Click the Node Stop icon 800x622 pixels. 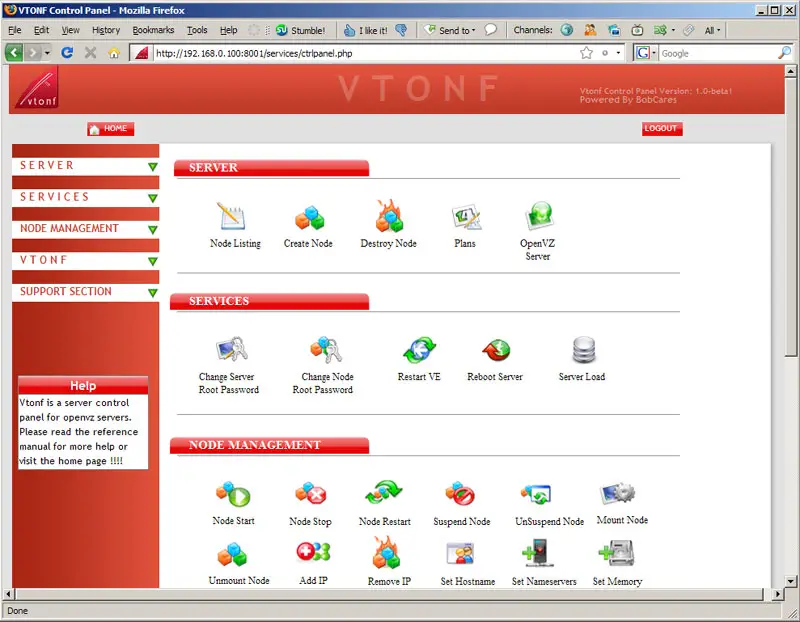pyautogui.click(x=310, y=494)
